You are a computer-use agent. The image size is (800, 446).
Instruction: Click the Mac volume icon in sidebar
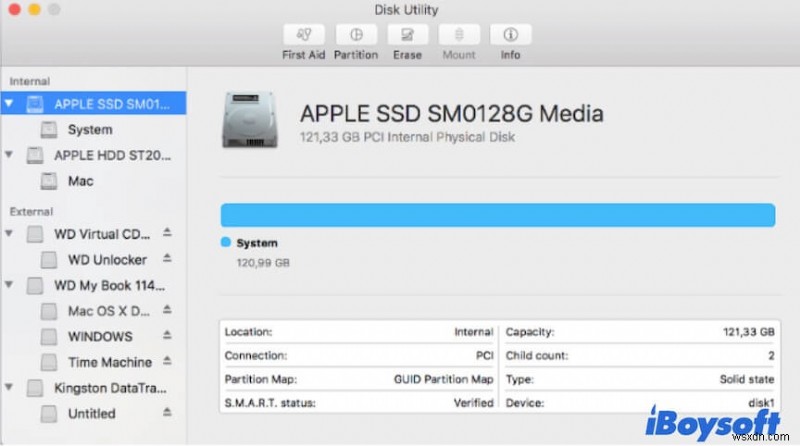point(49,181)
